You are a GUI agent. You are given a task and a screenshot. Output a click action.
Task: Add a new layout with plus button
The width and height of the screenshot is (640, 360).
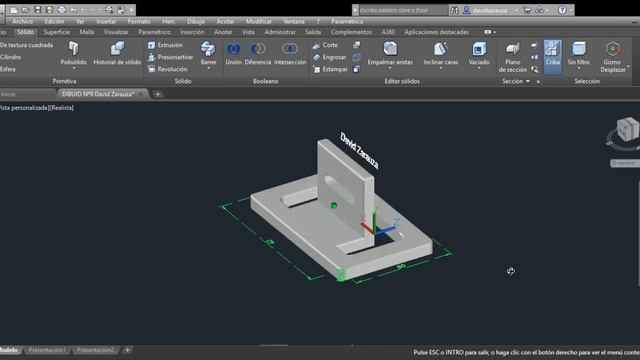coord(127,350)
